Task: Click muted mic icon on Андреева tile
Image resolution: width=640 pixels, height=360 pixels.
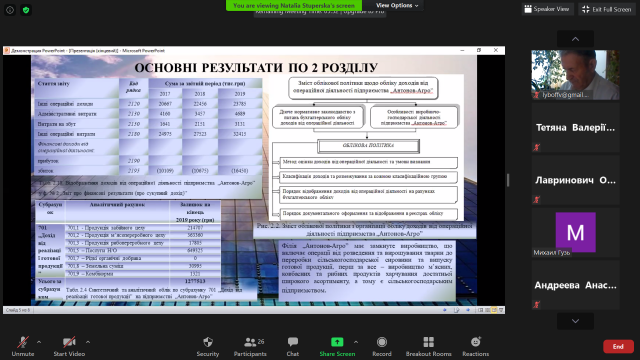Action: 537,304
